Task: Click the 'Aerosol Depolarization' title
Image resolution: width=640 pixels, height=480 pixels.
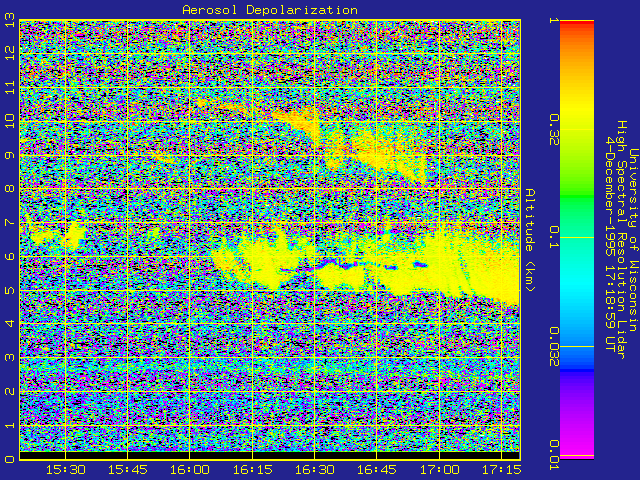Action: pyautogui.click(x=270, y=10)
